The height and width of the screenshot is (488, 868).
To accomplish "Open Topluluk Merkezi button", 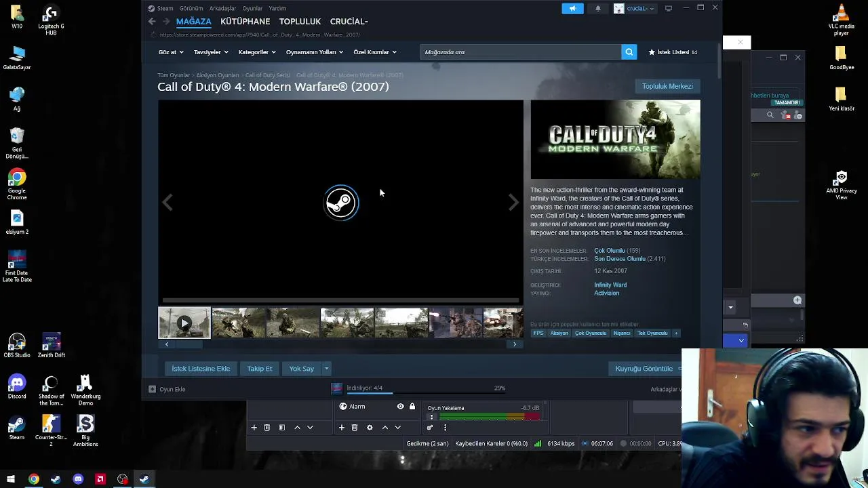I will pos(667,86).
